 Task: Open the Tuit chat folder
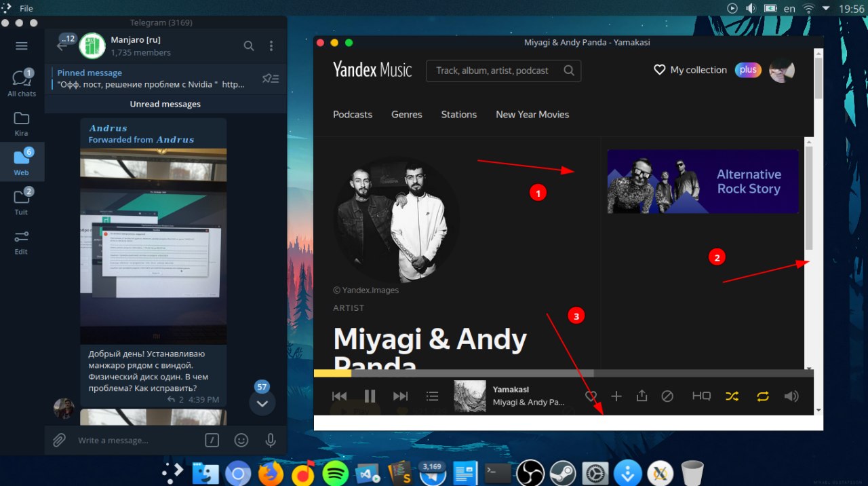pyautogui.click(x=22, y=201)
